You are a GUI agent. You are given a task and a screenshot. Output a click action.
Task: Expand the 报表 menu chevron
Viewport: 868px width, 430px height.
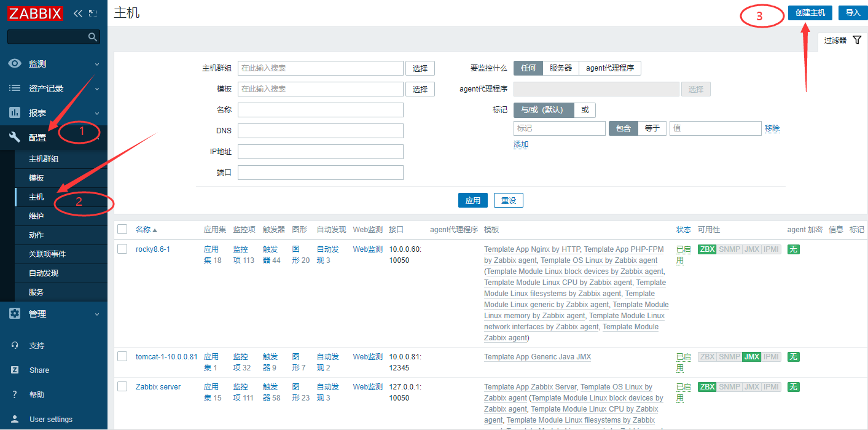click(96, 113)
